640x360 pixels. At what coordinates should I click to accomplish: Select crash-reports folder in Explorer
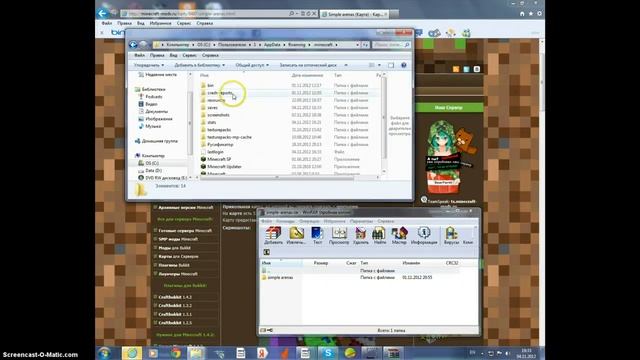(220, 93)
